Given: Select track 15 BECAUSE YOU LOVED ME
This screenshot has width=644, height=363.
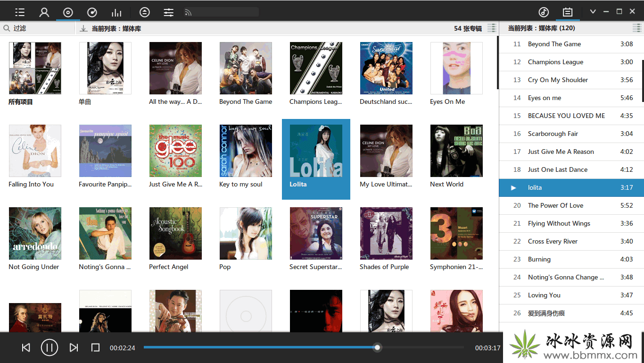Looking at the screenshot, I should [570, 116].
